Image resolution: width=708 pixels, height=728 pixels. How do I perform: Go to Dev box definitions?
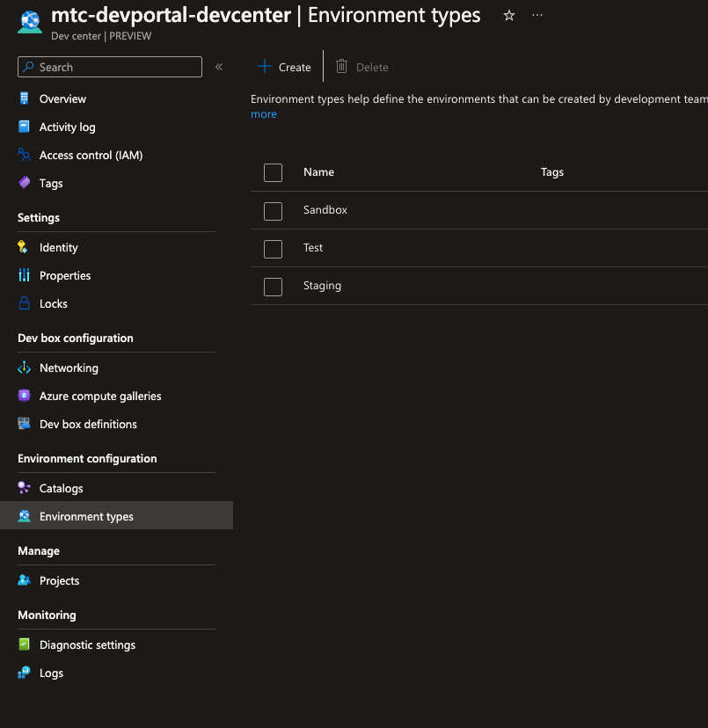tap(88, 424)
